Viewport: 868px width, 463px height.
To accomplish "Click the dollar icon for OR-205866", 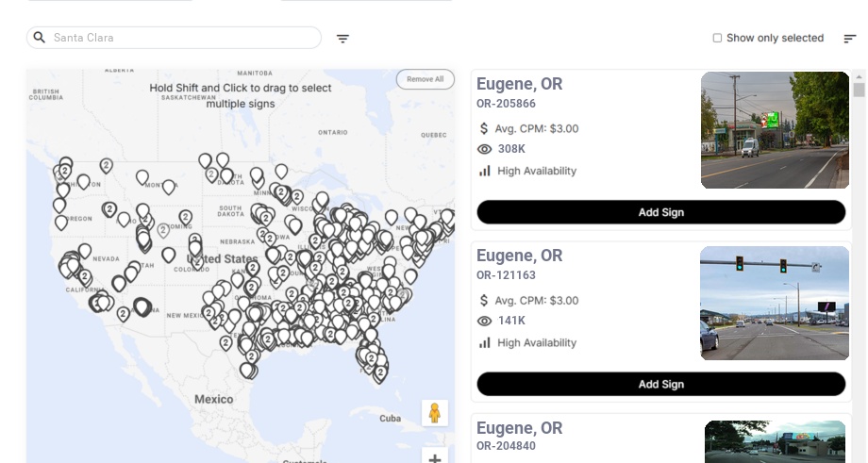I will (x=484, y=128).
